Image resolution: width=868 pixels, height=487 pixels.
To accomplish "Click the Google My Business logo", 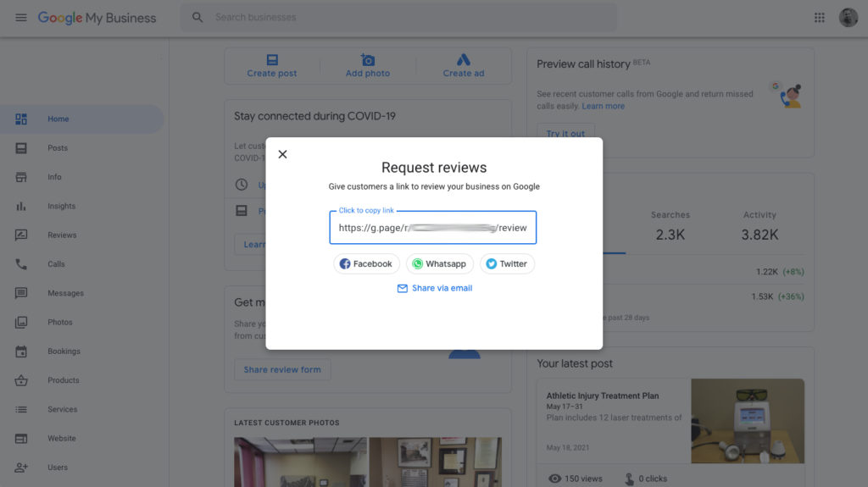I will [x=97, y=18].
